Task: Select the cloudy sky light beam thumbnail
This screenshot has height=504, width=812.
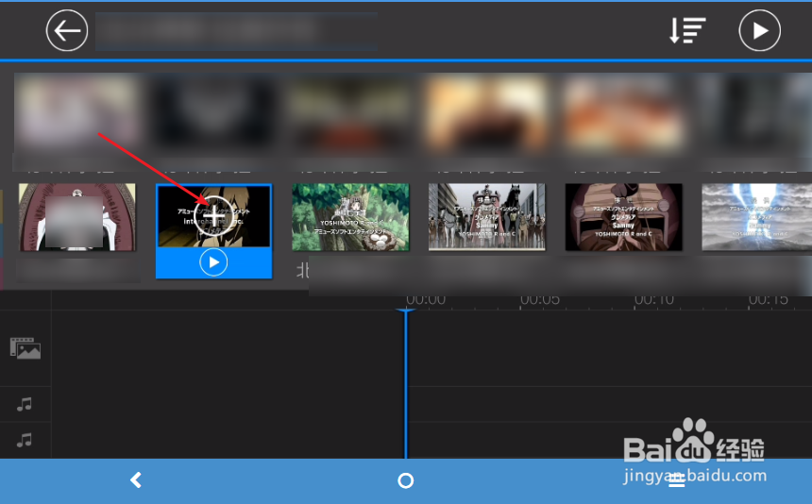Action: (x=756, y=217)
